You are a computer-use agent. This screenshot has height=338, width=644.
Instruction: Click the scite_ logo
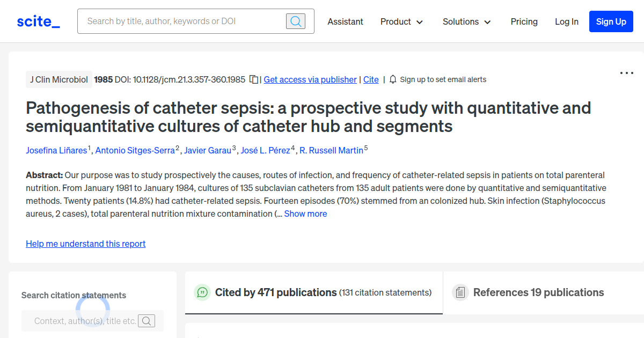click(38, 21)
